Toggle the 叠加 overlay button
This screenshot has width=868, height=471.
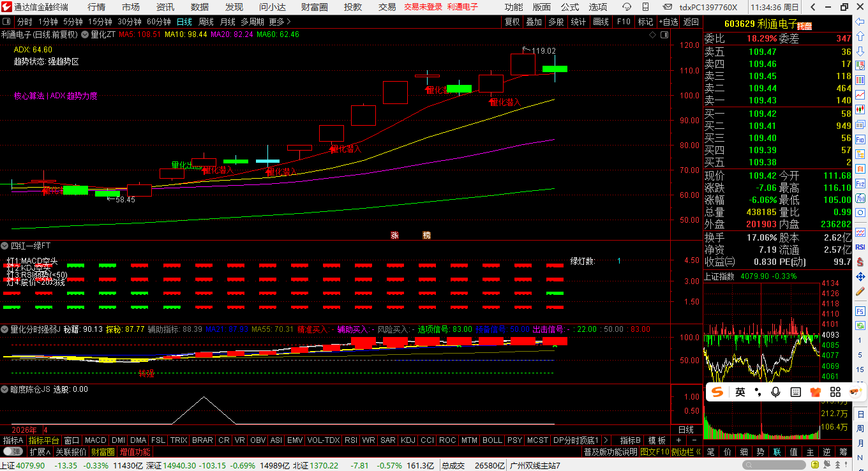point(534,22)
